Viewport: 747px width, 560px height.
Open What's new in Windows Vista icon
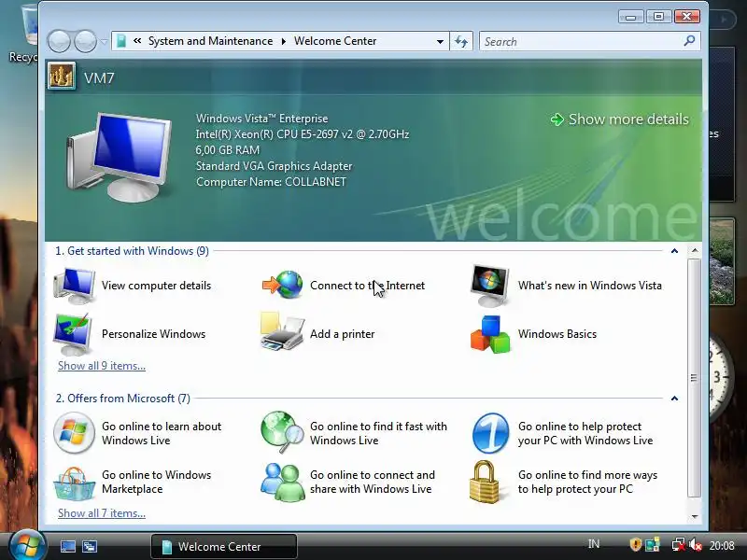pos(489,286)
